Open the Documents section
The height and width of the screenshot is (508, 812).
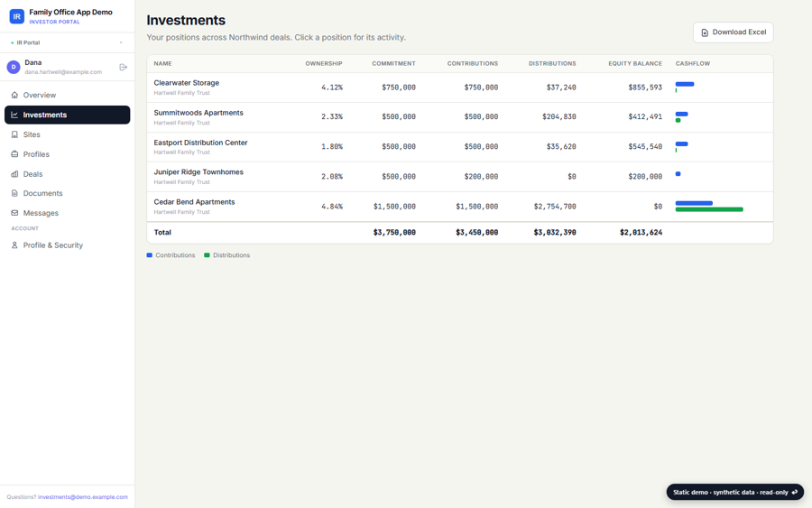(x=68, y=193)
